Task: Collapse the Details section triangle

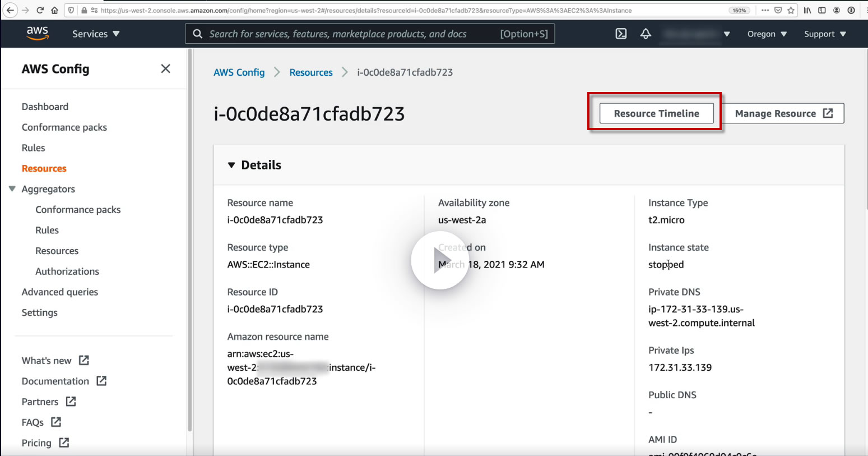Action: (x=231, y=165)
